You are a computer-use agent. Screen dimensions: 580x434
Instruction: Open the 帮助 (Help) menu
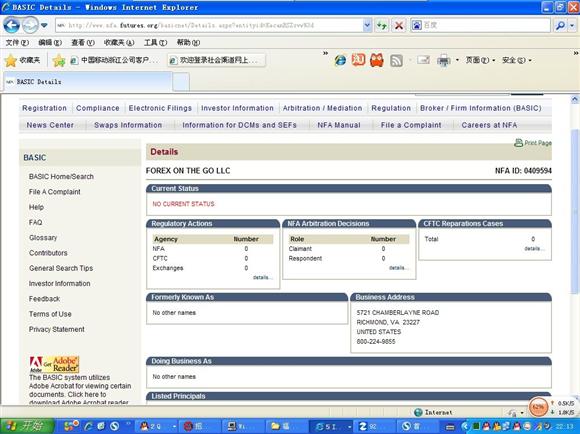pyautogui.click(x=188, y=43)
